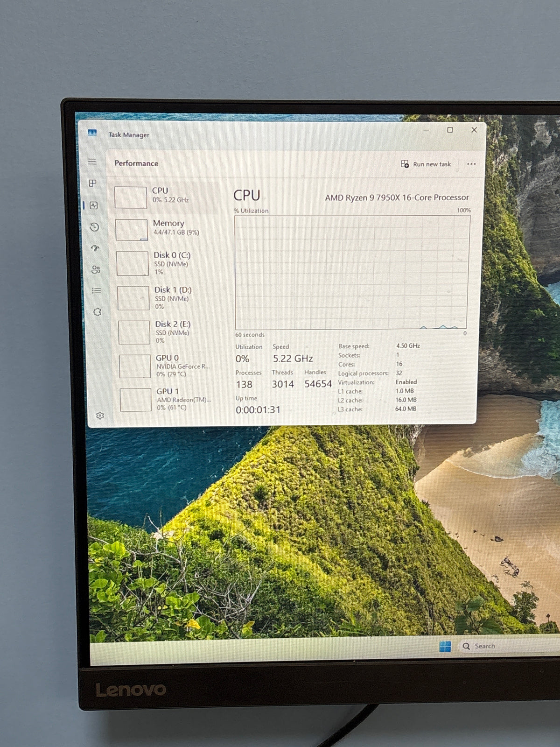Open the three-dots more options menu
Image resolution: width=560 pixels, height=747 pixels.
pyautogui.click(x=471, y=164)
